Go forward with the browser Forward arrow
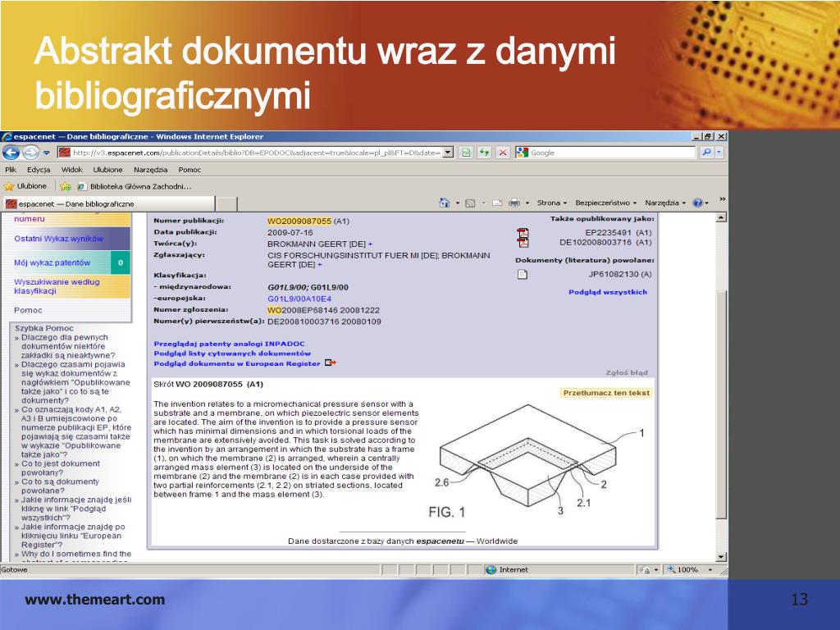840x630 pixels. pyautogui.click(x=30, y=153)
